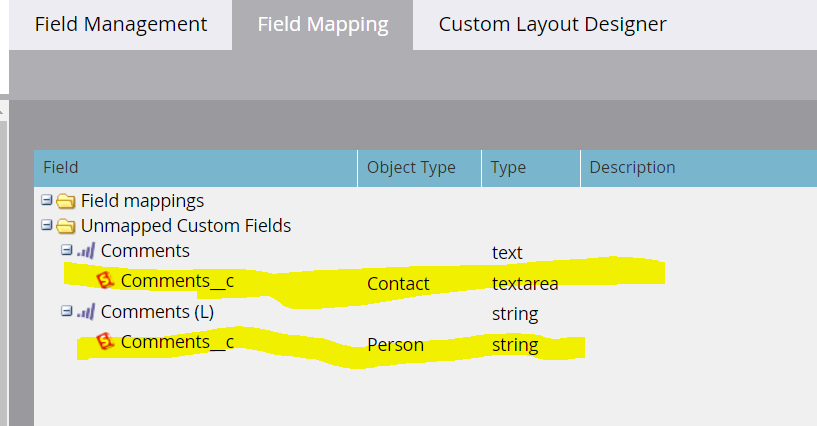Click the Contact Comments__c red S icon

click(x=105, y=281)
